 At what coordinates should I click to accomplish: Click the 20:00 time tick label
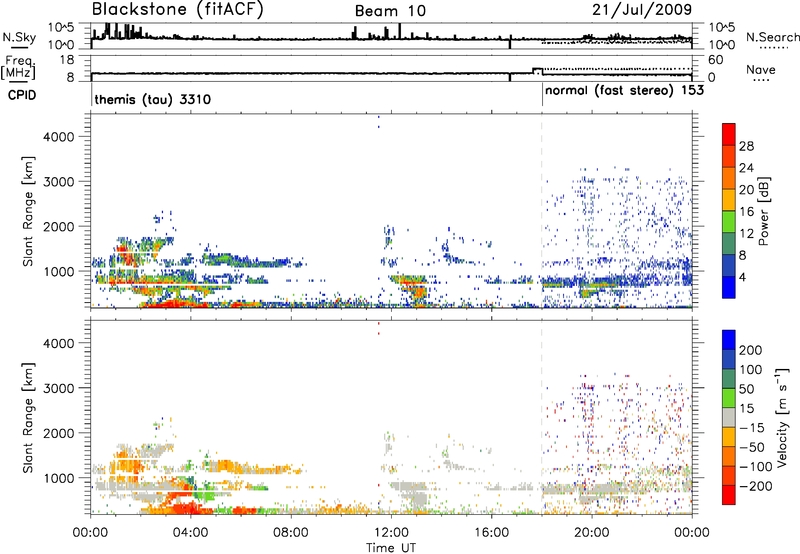click(592, 533)
